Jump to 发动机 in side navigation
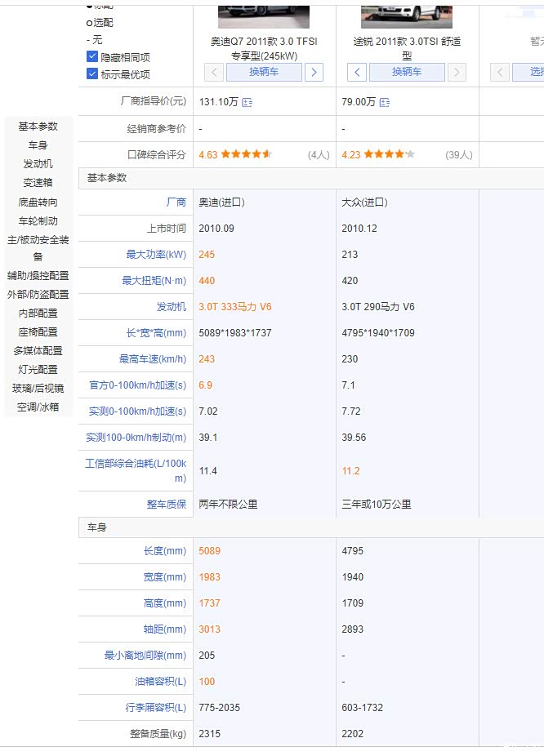 click(x=38, y=164)
